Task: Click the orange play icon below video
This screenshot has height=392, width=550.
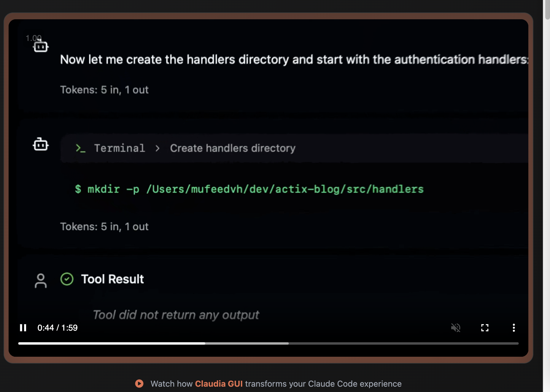Action: tap(139, 383)
